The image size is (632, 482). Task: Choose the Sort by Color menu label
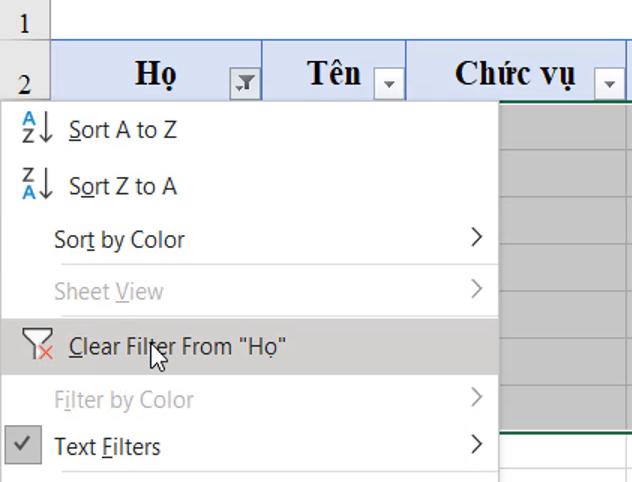(x=119, y=240)
